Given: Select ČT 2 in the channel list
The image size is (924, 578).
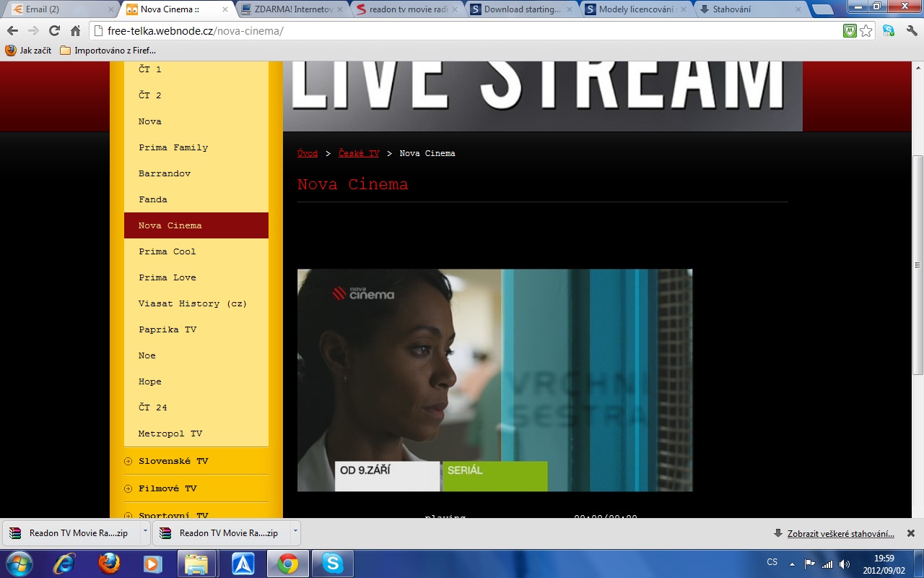Looking at the screenshot, I should pyautogui.click(x=196, y=95).
